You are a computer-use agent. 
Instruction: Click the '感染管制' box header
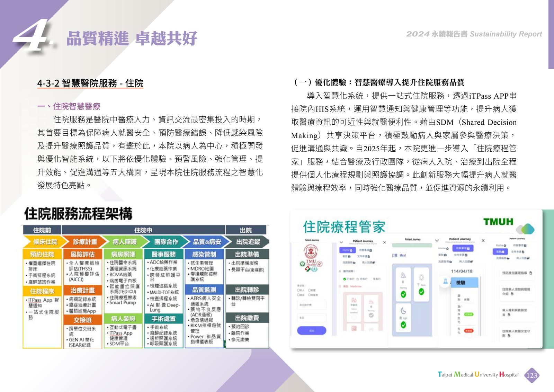point(204,254)
